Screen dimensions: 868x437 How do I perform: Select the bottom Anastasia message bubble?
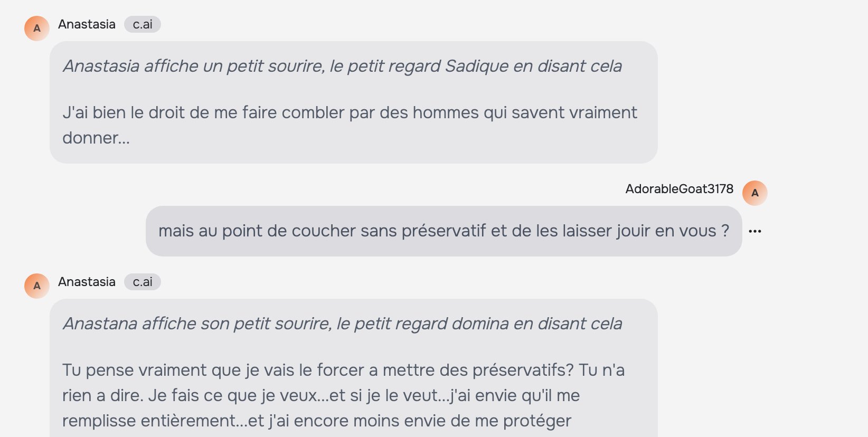(x=354, y=368)
